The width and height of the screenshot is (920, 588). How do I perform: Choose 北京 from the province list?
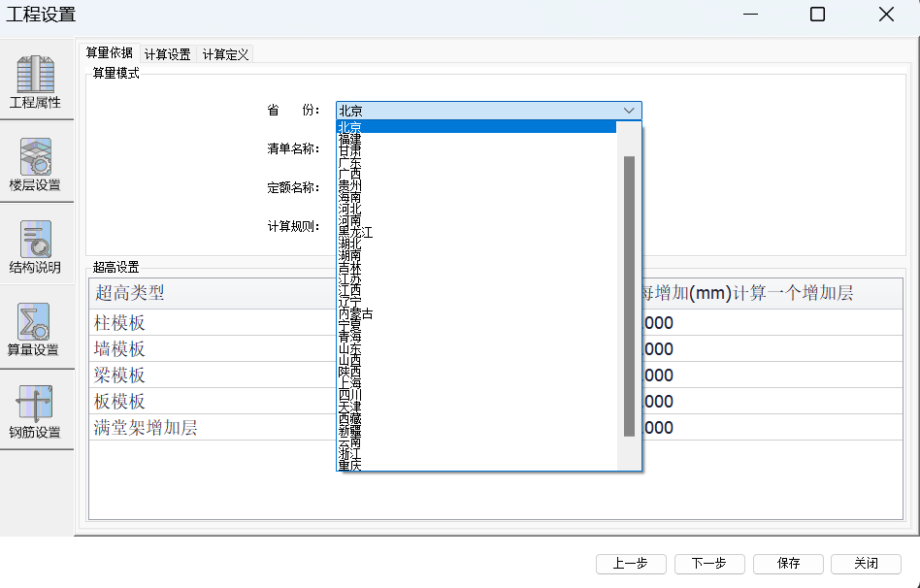(x=350, y=127)
